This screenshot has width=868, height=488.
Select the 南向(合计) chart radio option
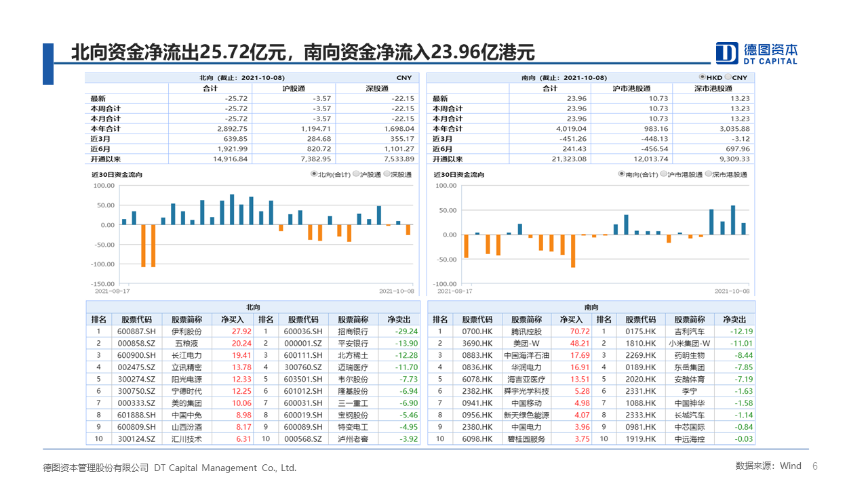(x=621, y=174)
